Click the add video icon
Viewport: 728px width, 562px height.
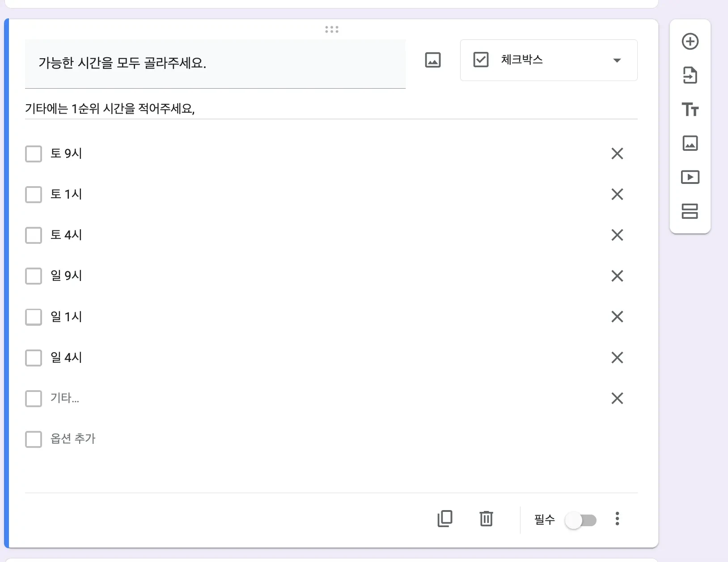690,178
